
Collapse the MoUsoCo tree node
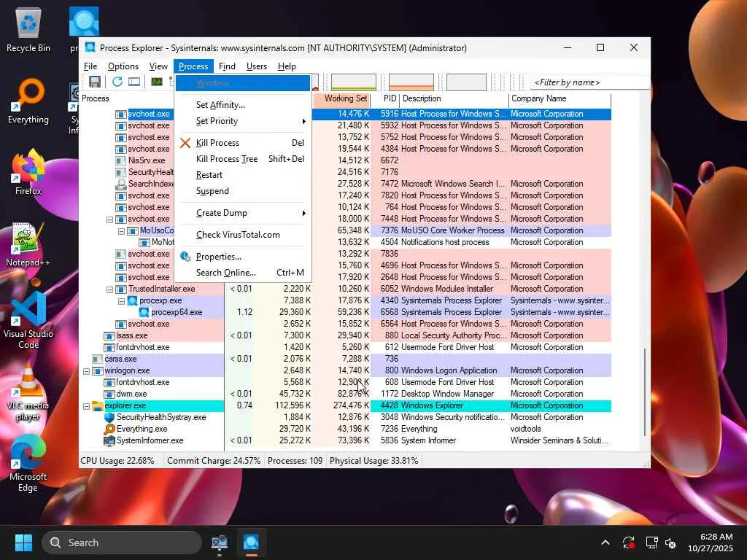click(x=121, y=231)
